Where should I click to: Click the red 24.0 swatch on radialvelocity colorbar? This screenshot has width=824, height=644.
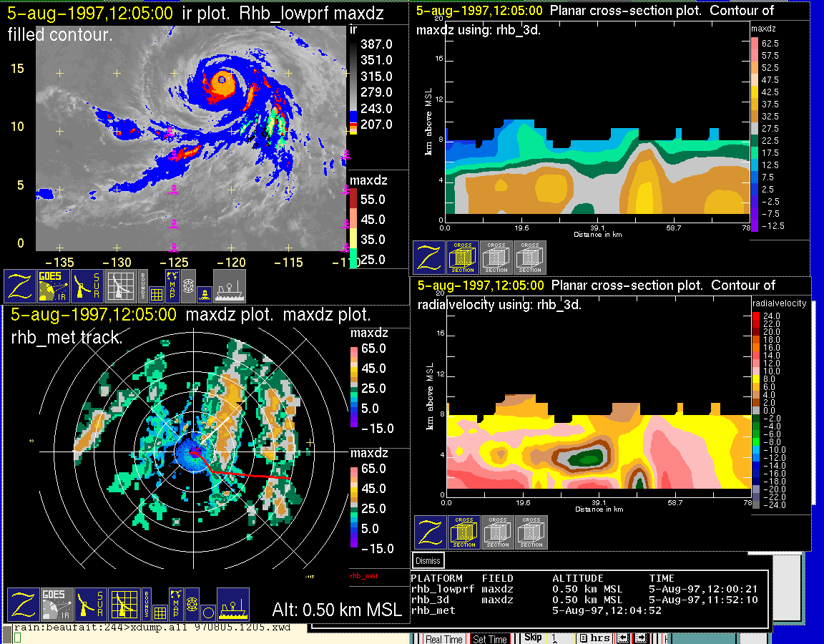coord(757,316)
